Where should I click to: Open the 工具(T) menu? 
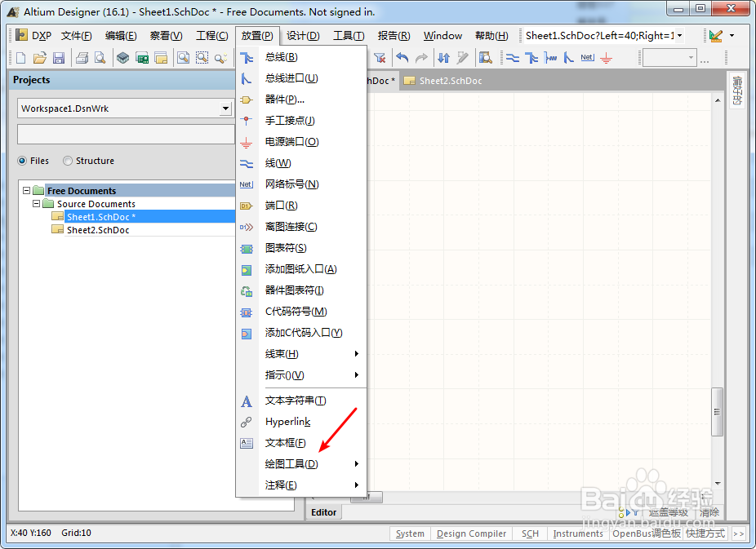pos(349,36)
